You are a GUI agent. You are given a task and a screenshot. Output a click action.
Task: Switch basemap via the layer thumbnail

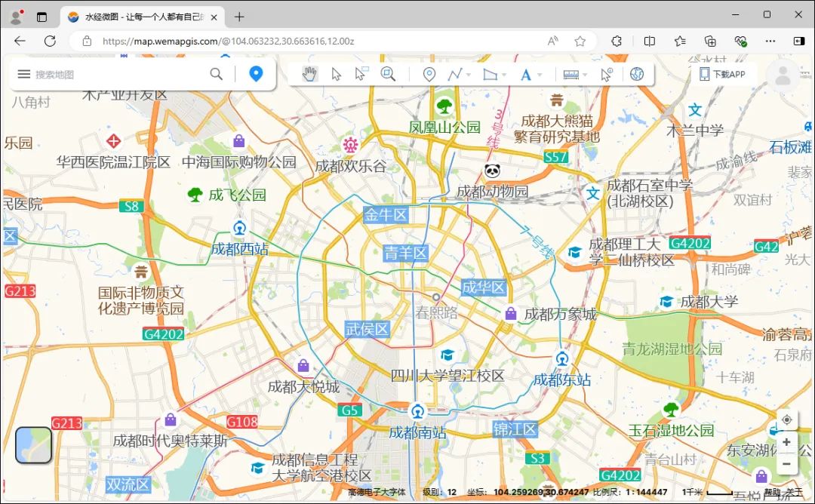pyautogui.click(x=33, y=445)
